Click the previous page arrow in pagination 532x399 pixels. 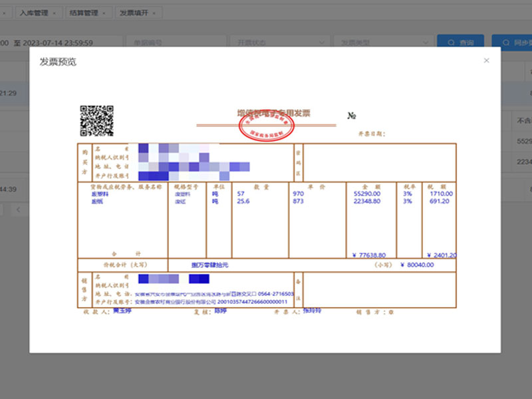click(18, 209)
